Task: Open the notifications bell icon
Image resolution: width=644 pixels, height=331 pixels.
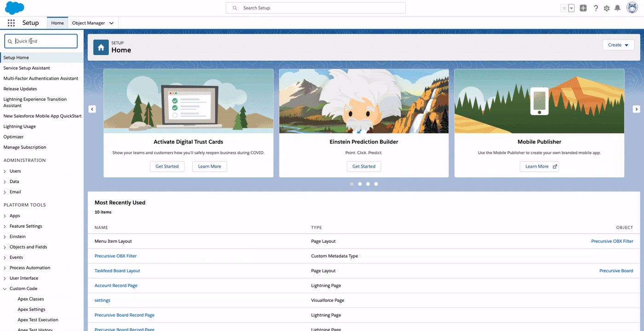Action: click(x=617, y=8)
